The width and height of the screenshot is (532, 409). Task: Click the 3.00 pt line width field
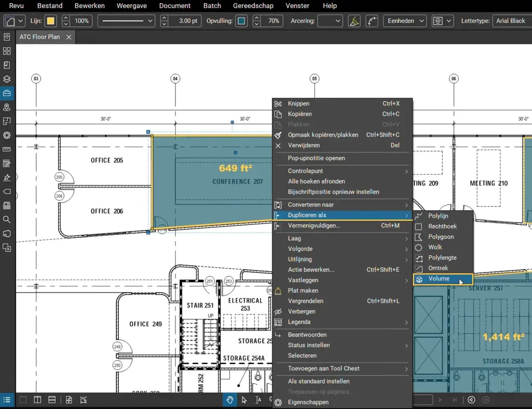185,21
